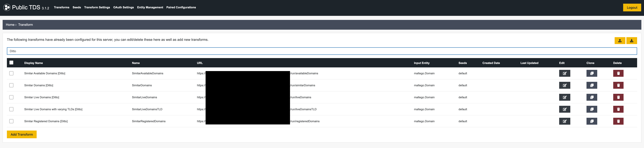
Task: Click maltego.Domain in Similar Available Domains row
Action: click(x=424, y=73)
